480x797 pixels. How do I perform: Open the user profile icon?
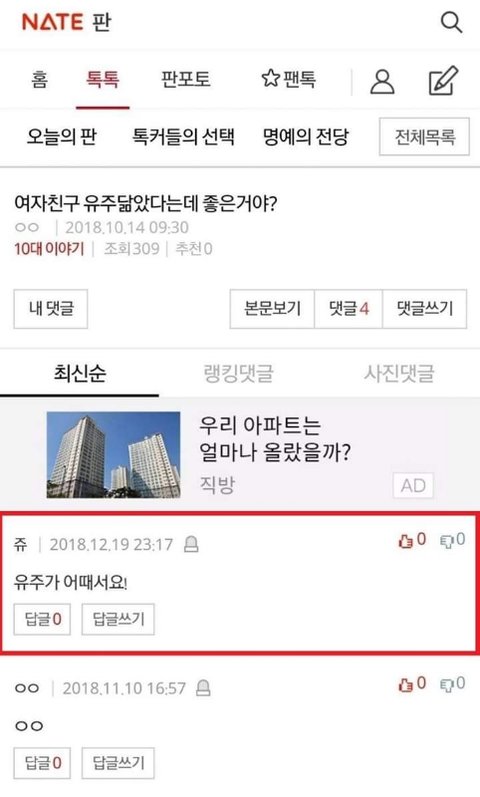[x=382, y=81]
